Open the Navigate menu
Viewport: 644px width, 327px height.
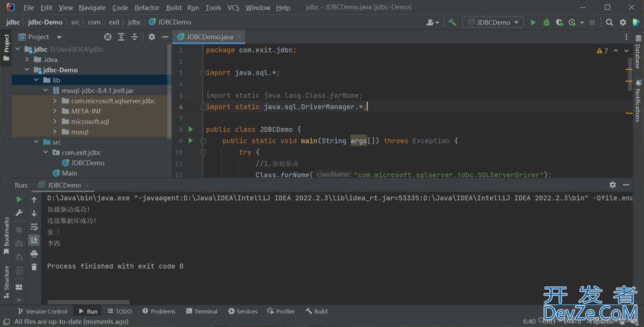[92, 7]
